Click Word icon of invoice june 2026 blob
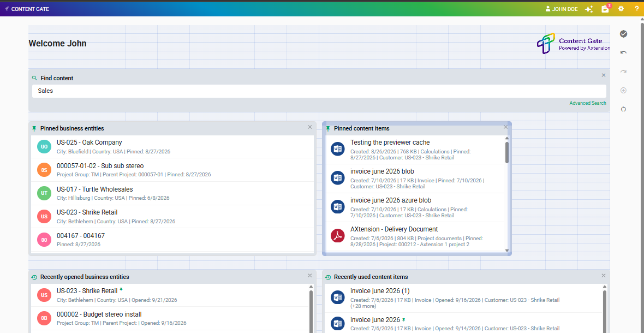This screenshot has width=644, height=333. tap(338, 178)
